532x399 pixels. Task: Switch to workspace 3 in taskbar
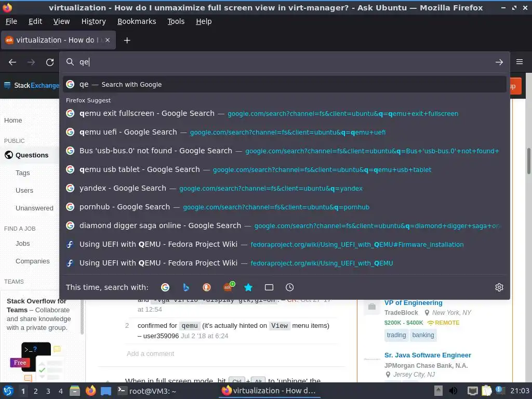[48, 391]
